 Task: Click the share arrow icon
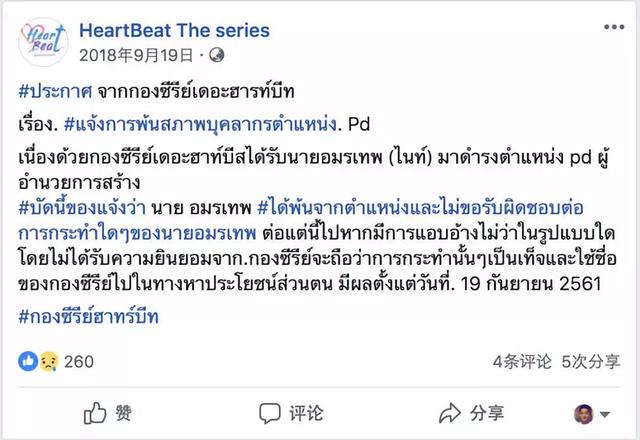pyautogui.click(x=449, y=412)
